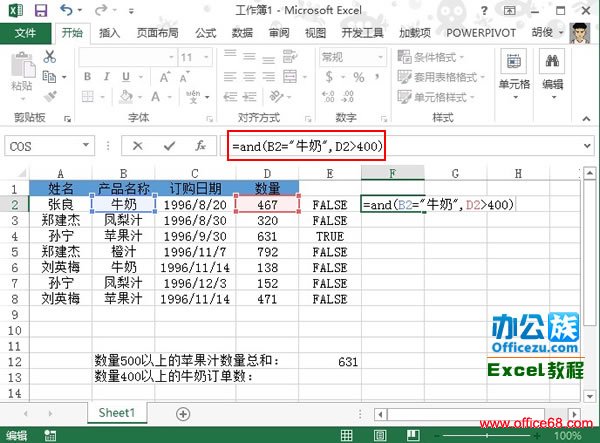
Task: Expand the formula bar chevron
Action: [x=587, y=146]
